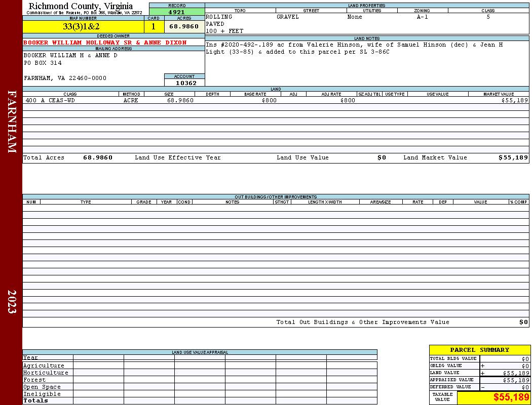
Task: Click utilities value None
Action: tap(355, 17)
